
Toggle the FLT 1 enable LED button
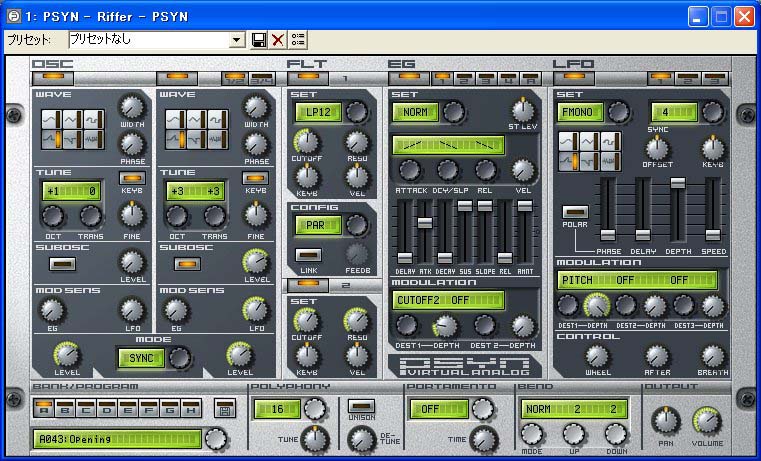(308, 77)
